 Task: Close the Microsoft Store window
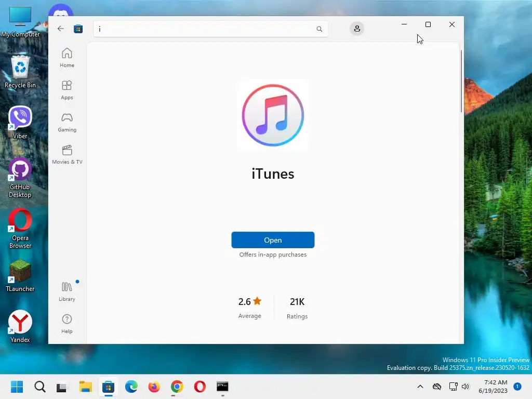click(452, 24)
